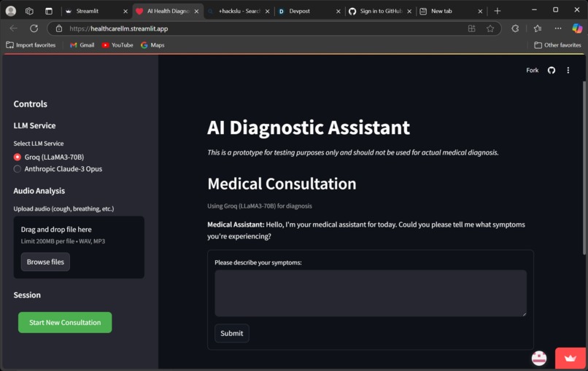Close the +hackslu Search tab

click(268, 11)
